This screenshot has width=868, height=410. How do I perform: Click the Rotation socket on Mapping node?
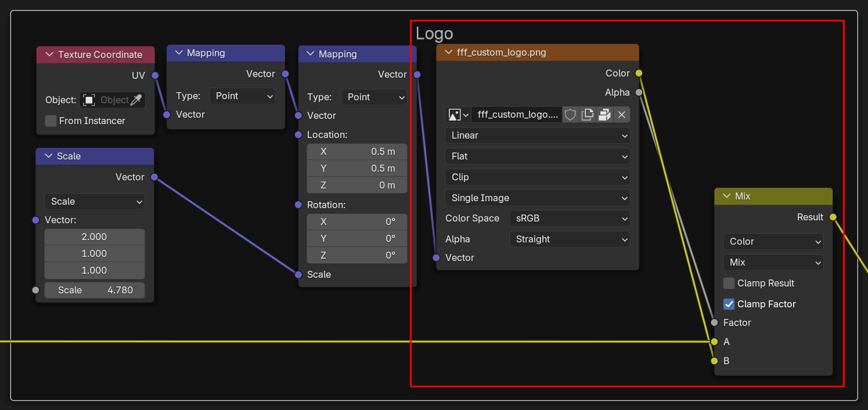tap(298, 205)
